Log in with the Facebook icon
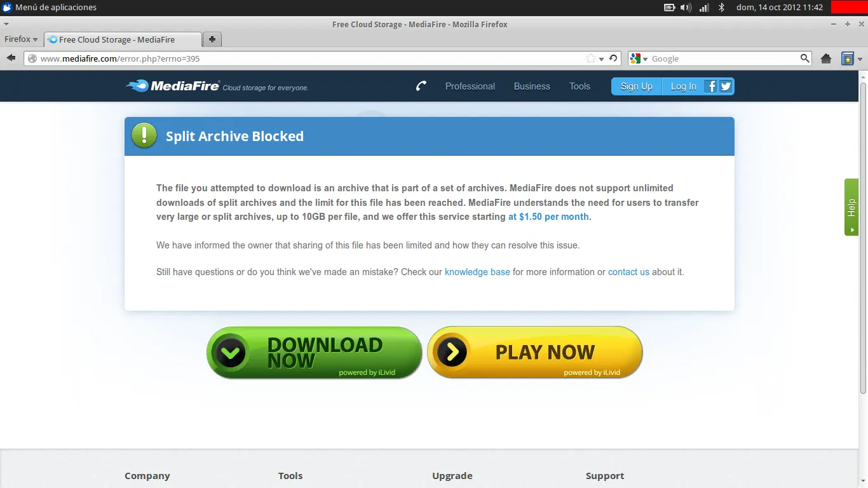Image resolution: width=868 pixels, height=488 pixels. [x=712, y=86]
